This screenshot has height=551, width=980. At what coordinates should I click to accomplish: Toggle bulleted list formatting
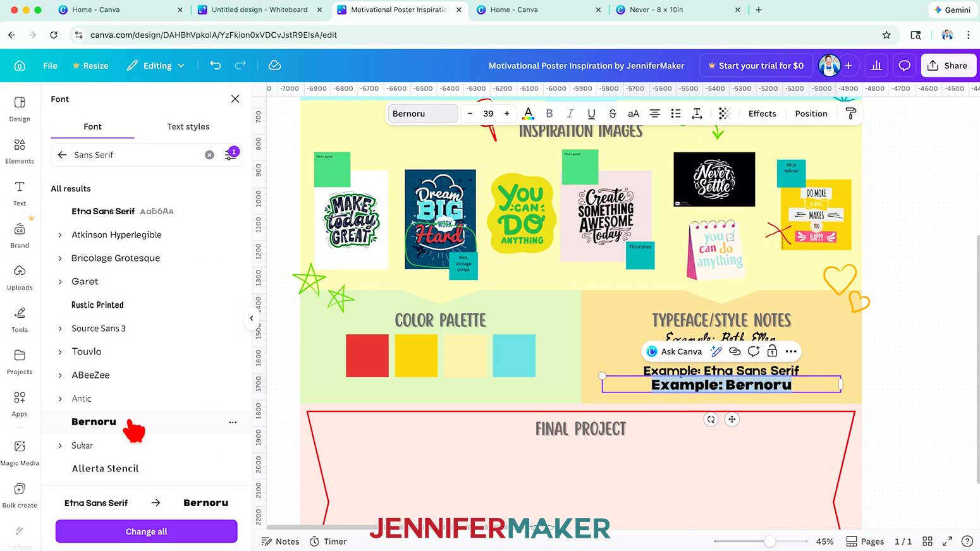[675, 114]
